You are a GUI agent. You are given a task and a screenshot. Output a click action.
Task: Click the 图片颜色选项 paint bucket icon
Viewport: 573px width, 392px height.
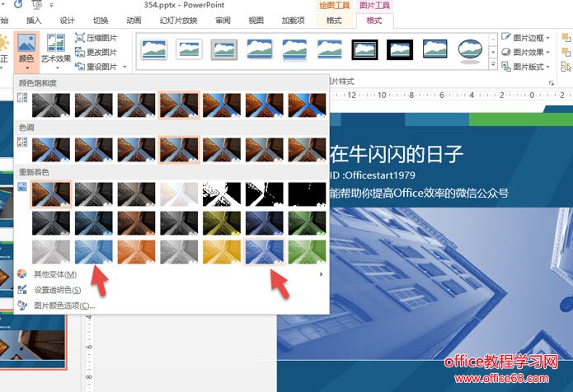click(22, 306)
